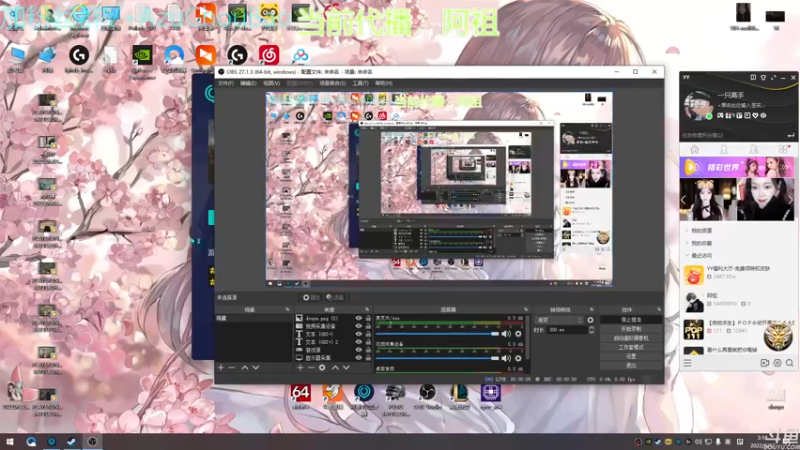Add a new scene with the plus icon

(x=221, y=367)
